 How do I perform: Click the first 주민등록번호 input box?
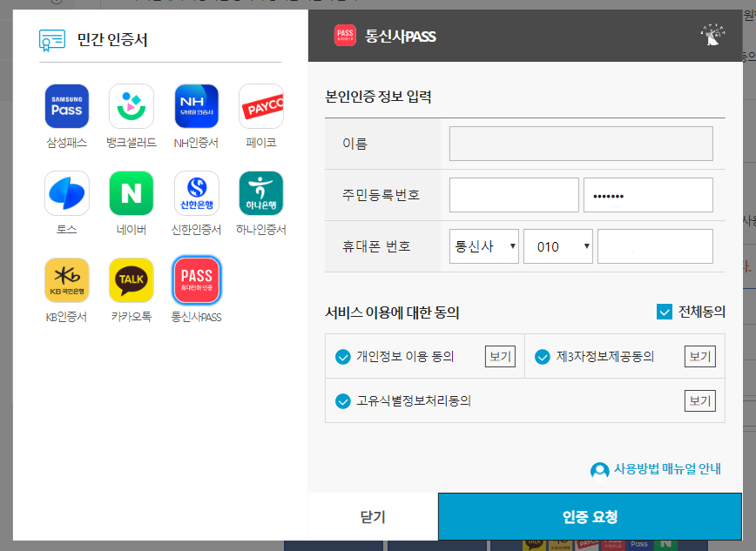tap(514, 195)
